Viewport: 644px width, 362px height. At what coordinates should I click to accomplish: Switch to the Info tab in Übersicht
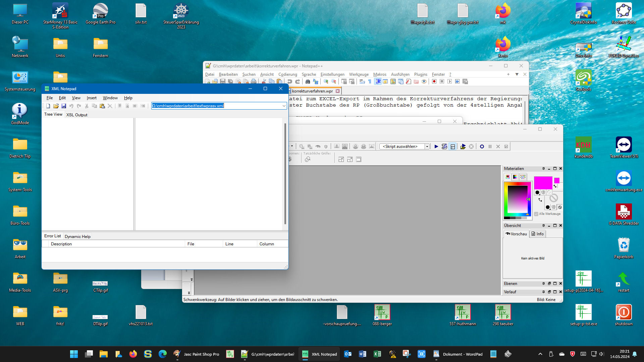[537, 234]
